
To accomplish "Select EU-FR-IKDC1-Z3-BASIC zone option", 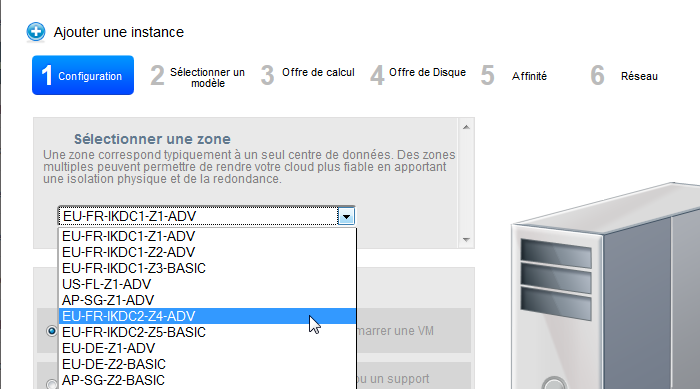I will click(x=208, y=268).
